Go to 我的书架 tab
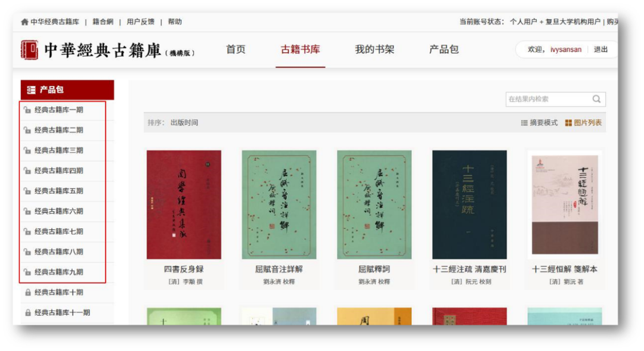 tap(374, 49)
